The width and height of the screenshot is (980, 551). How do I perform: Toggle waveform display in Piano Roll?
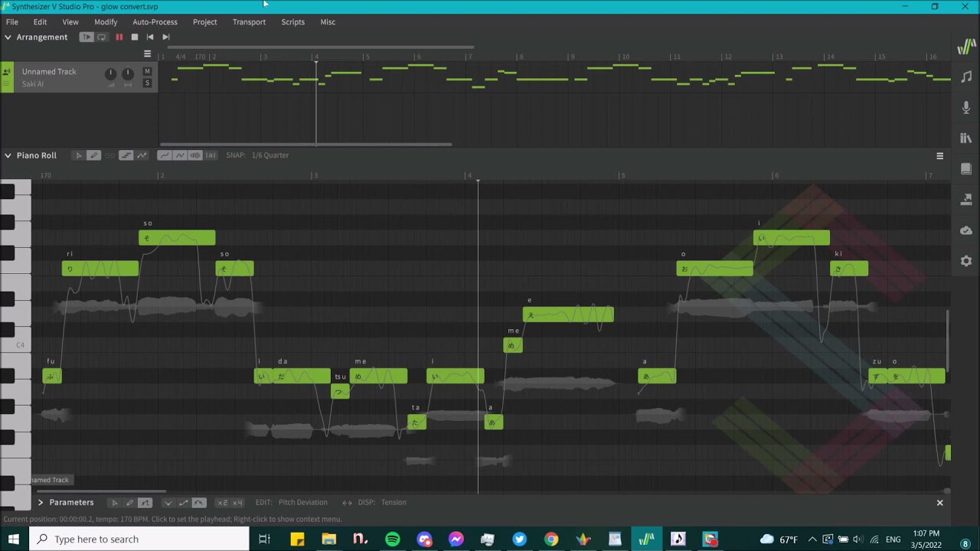(195, 155)
